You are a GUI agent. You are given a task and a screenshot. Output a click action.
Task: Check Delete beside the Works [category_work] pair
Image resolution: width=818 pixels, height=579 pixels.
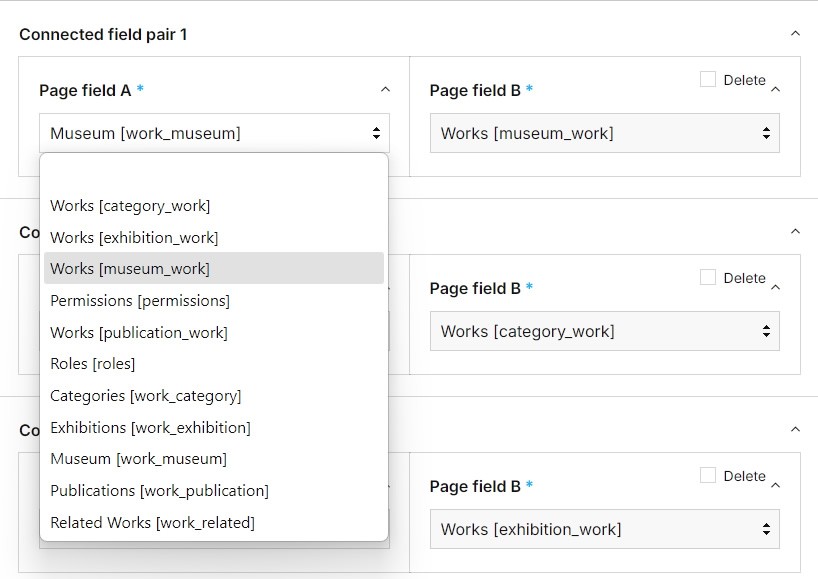pyautogui.click(x=708, y=278)
